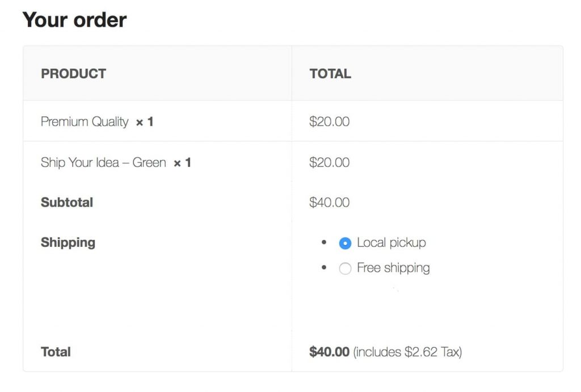Image resolution: width=581 pixels, height=392 pixels.
Task: Click the Shipping row label
Action: (x=68, y=243)
